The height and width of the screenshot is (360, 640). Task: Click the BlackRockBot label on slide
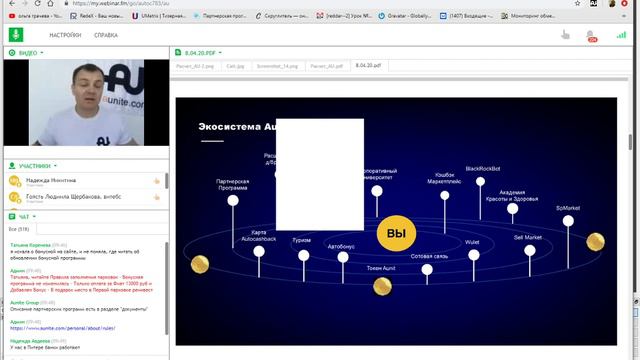[x=482, y=169]
